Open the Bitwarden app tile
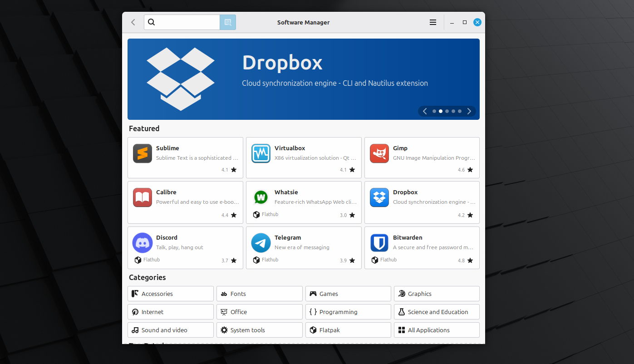 (422, 247)
